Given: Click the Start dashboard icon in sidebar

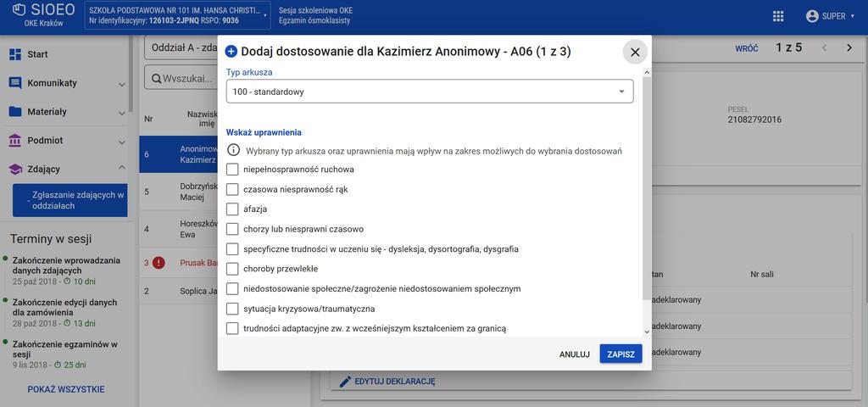Looking at the screenshot, I should coord(15,54).
